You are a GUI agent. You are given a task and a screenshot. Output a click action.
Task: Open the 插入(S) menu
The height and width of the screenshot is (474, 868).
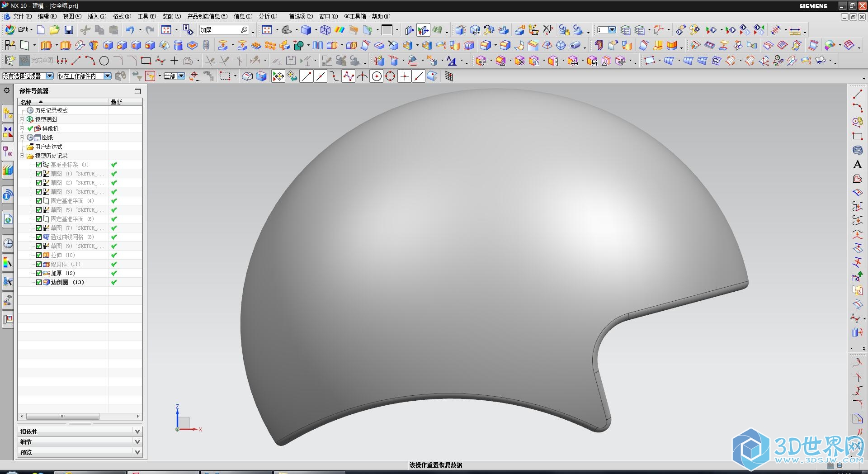[97, 16]
